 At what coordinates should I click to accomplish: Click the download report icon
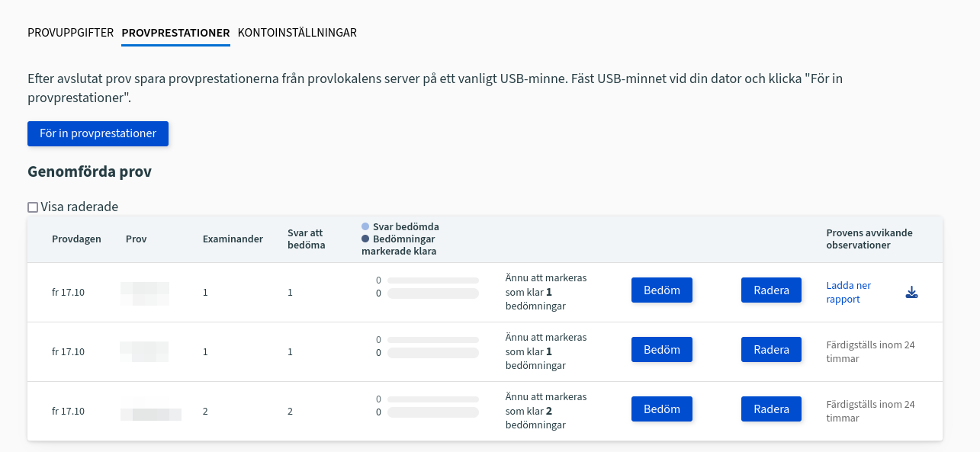(x=911, y=293)
